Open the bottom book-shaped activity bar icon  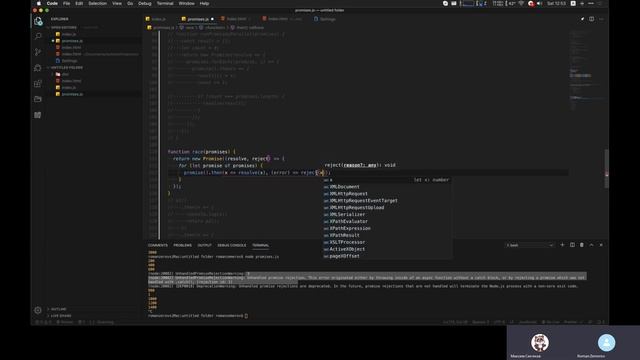(38, 115)
